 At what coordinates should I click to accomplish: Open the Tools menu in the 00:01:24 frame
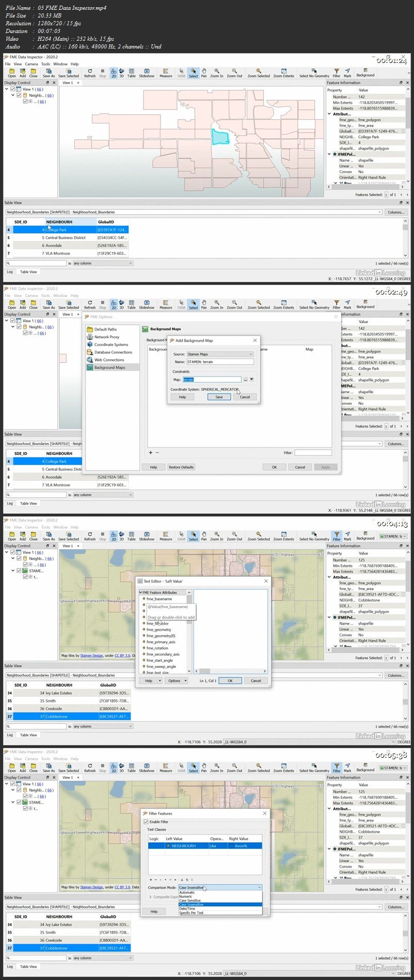pos(45,64)
